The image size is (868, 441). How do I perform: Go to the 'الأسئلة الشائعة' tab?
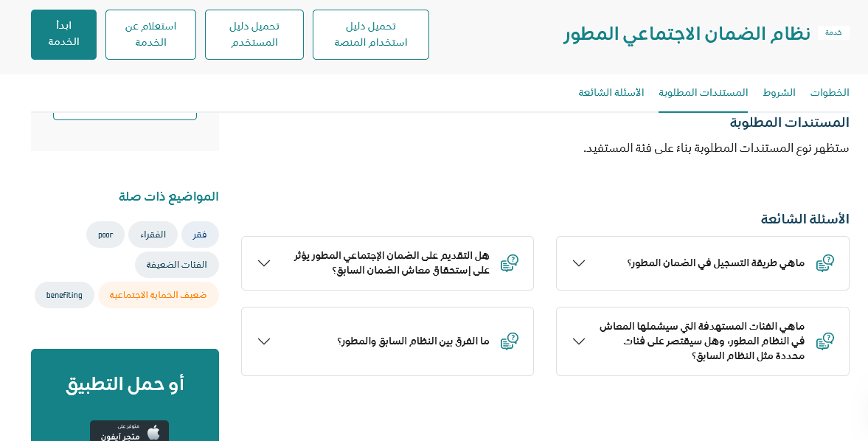tap(611, 93)
